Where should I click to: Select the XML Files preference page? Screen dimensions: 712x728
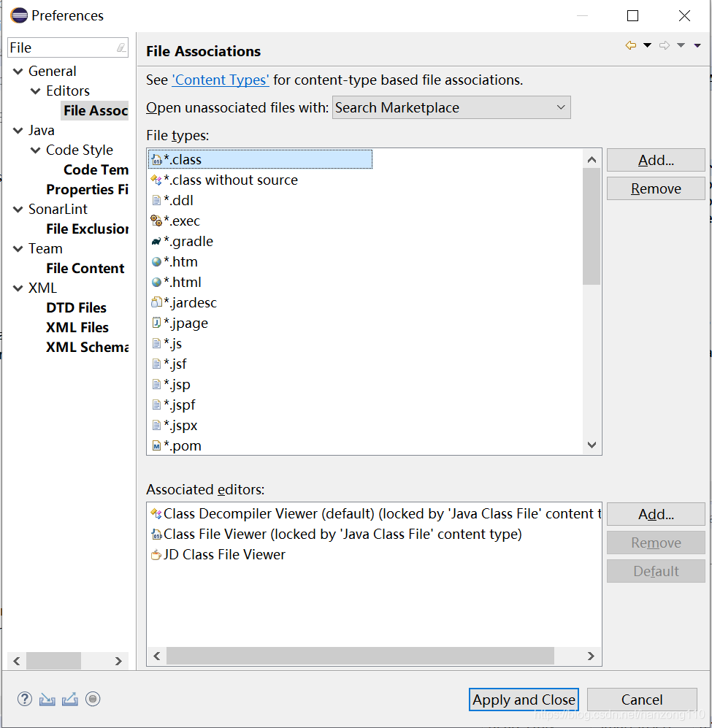point(77,327)
